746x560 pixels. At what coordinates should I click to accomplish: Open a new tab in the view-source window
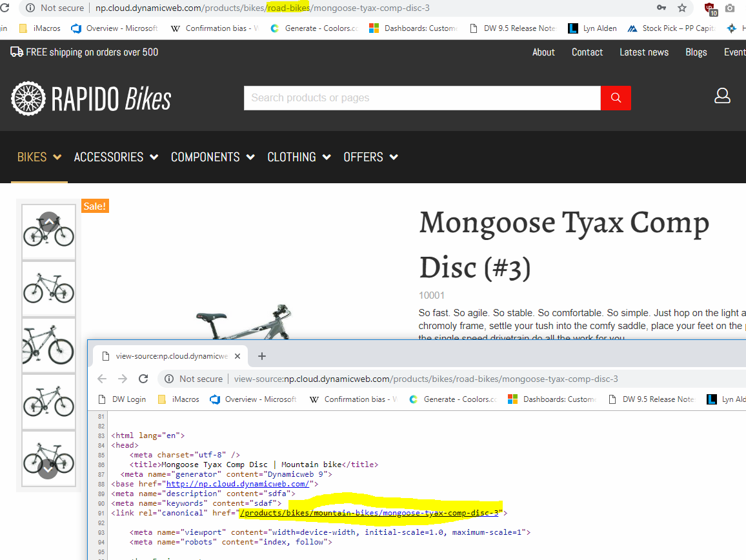262,356
